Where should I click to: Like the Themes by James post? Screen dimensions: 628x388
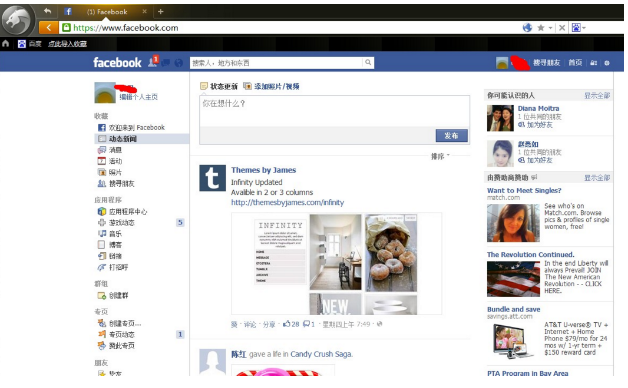coord(234,324)
